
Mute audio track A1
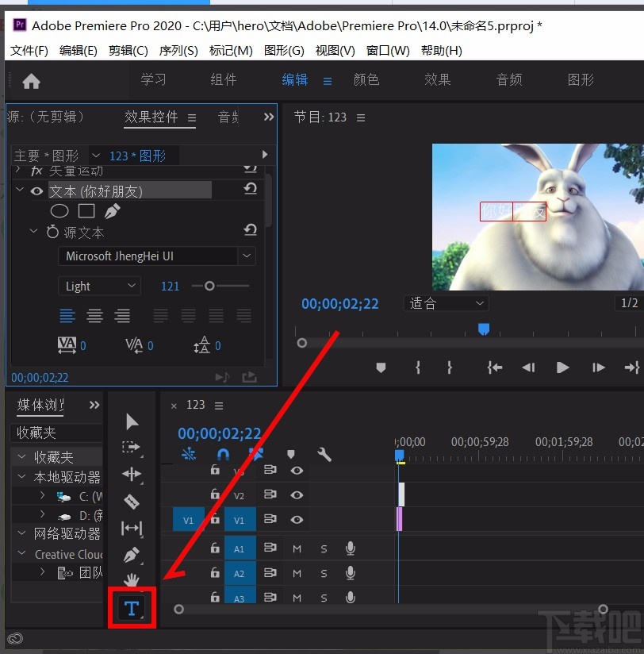click(297, 549)
